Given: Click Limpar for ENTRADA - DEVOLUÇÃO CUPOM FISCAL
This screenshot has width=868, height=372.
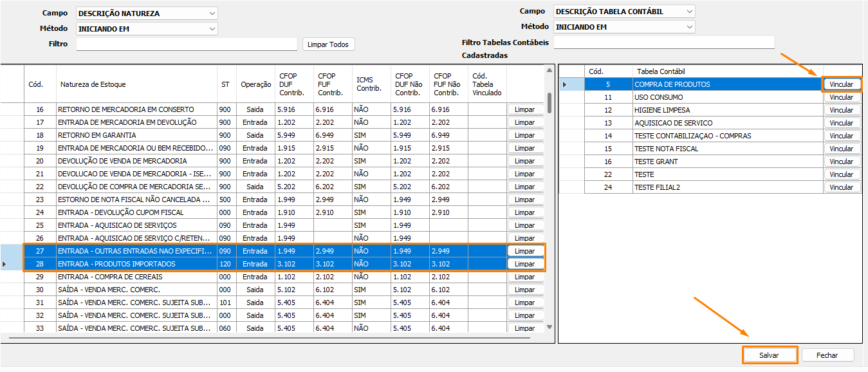Looking at the screenshot, I should 525,212.
